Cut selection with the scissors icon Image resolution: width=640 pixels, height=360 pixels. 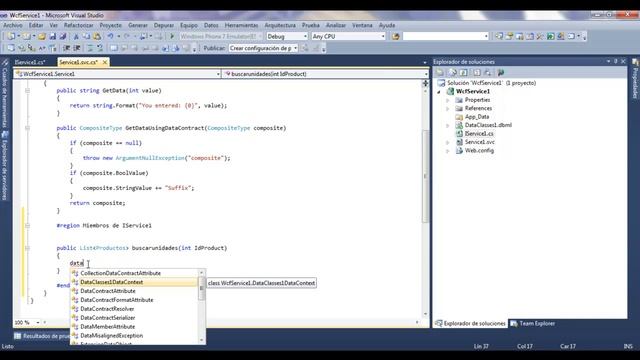pyautogui.click(x=76, y=36)
